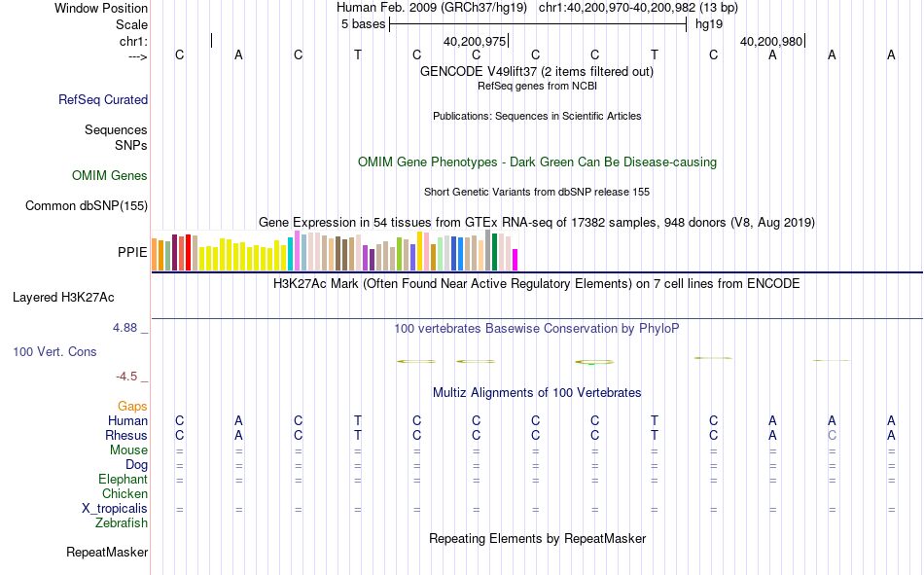Click 100 vertebrates Basewise Conservation title

536,329
